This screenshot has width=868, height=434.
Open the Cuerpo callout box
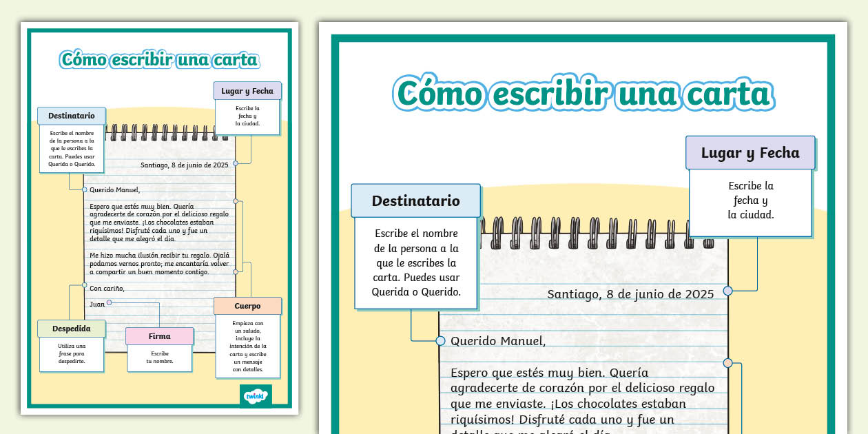[x=248, y=347]
